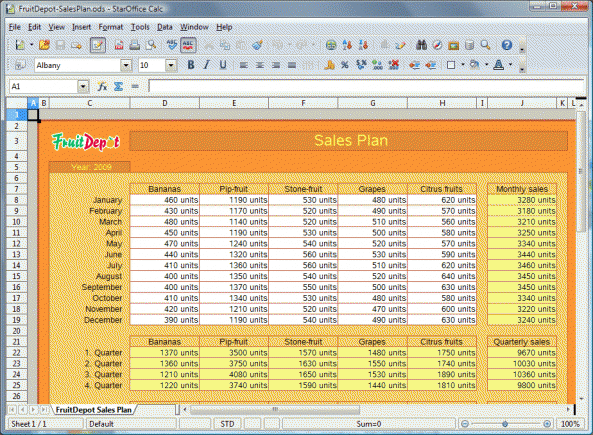Click the Sum sigma icon
The height and width of the screenshot is (435, 593).
[118, 87]
